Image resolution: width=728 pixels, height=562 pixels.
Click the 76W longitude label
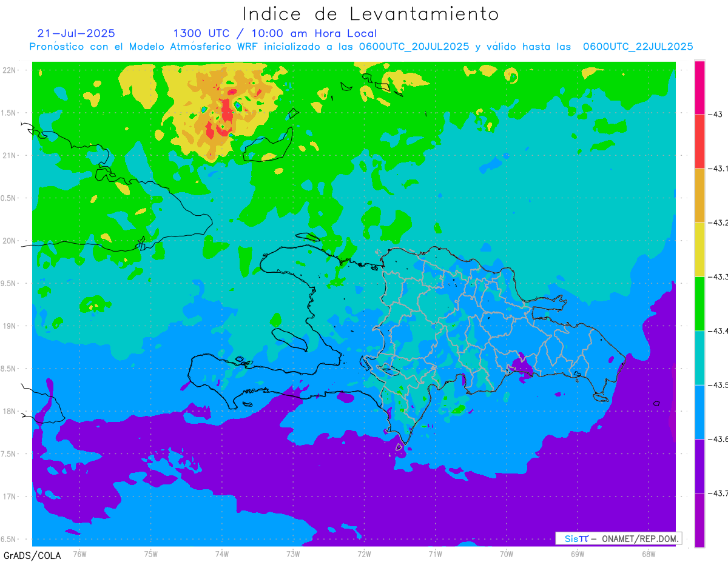click(79, 554)
